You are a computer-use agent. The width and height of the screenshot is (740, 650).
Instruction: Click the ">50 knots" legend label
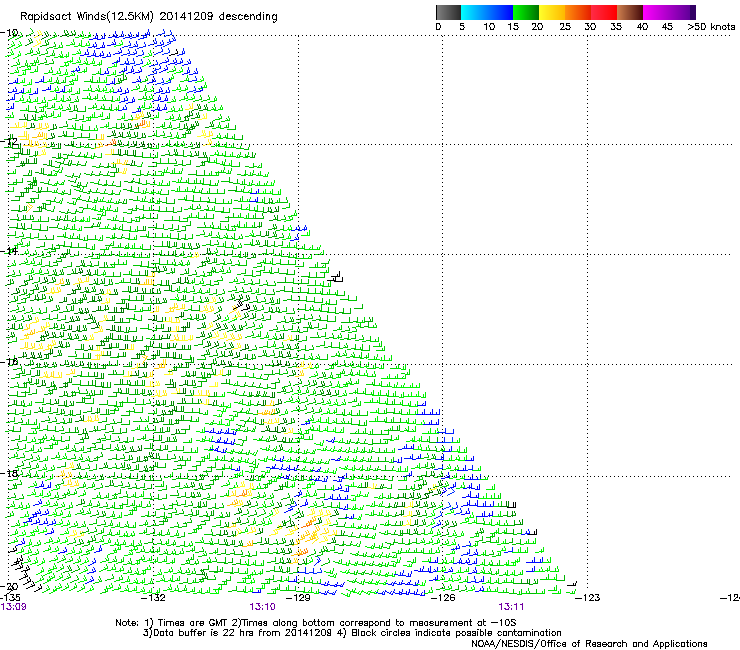click(711, 27)
